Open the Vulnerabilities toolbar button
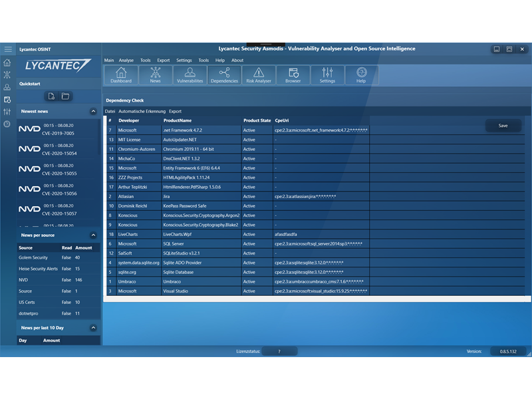 pyautogui.click(x=190, y=75)
